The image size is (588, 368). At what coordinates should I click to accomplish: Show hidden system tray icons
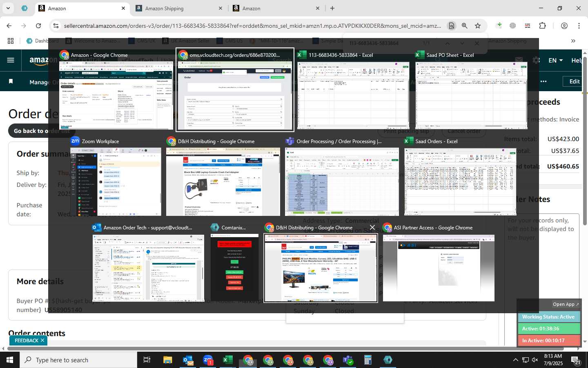point(515,360)
